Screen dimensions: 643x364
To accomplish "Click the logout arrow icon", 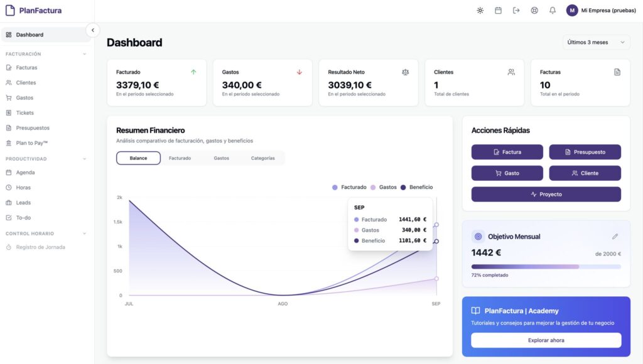I will (x=516, y=11).
